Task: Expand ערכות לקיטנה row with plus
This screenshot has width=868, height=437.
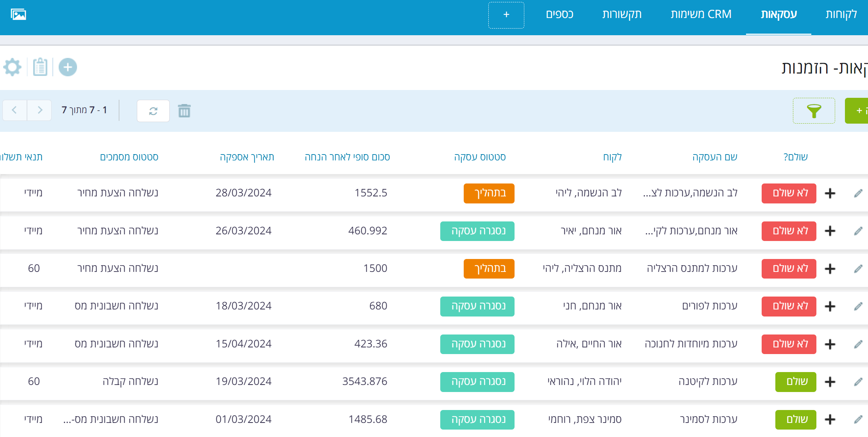Action: pyautogui.click(x=830, y=382)
